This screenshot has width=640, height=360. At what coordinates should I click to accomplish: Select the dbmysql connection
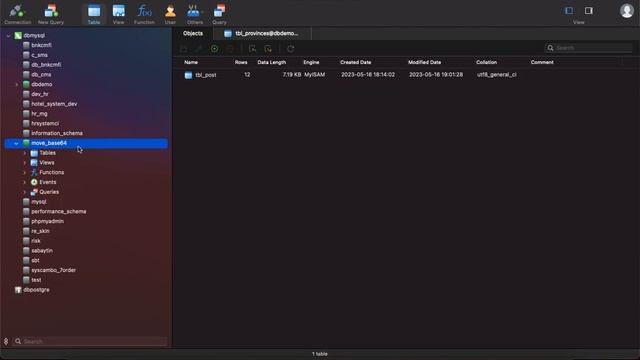click(34, 36)
